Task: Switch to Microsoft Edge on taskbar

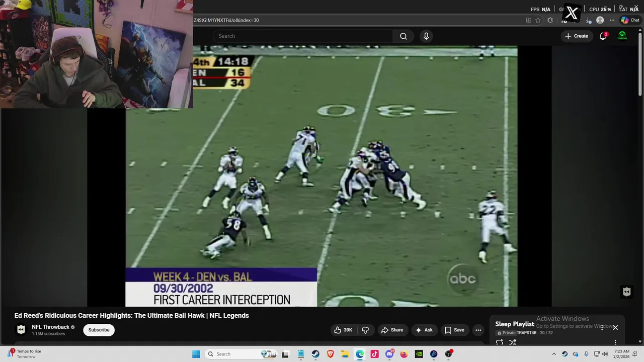Action: 360,354
